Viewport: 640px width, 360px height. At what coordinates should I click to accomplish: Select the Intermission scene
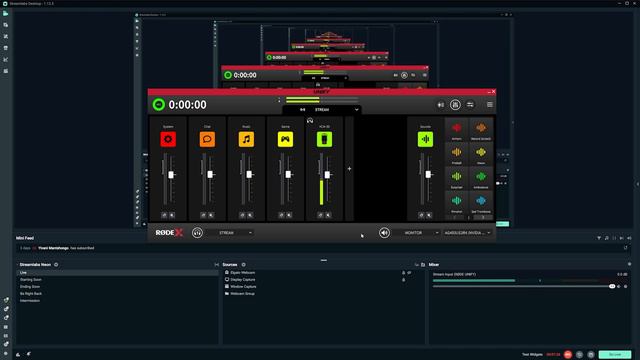117,300
